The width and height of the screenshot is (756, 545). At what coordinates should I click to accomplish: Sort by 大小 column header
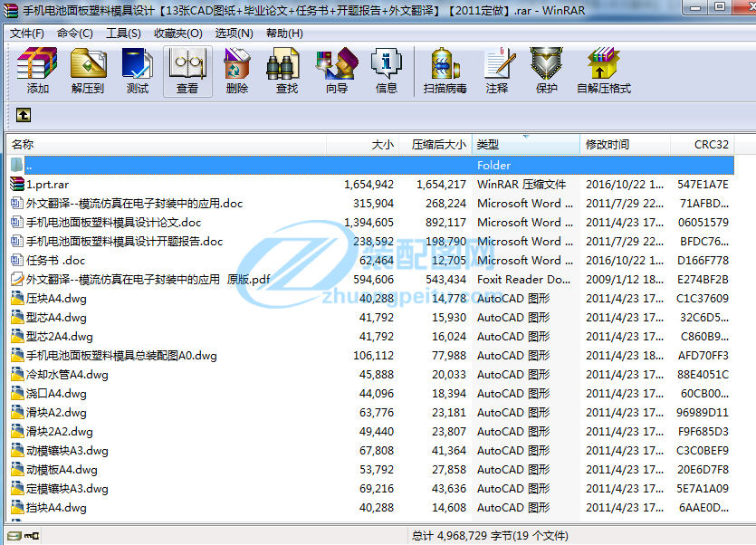(x=362, y=145)
